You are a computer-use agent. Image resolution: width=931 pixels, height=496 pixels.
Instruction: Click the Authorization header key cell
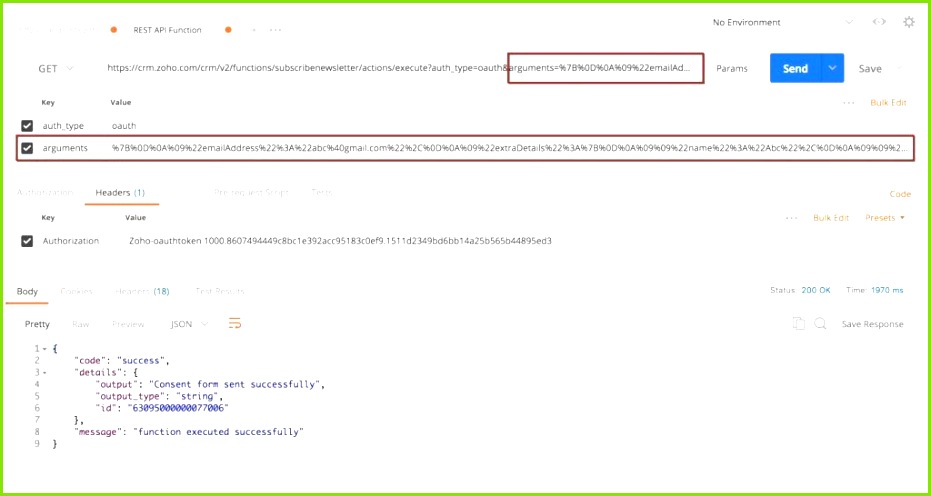(x=71, y=241)
